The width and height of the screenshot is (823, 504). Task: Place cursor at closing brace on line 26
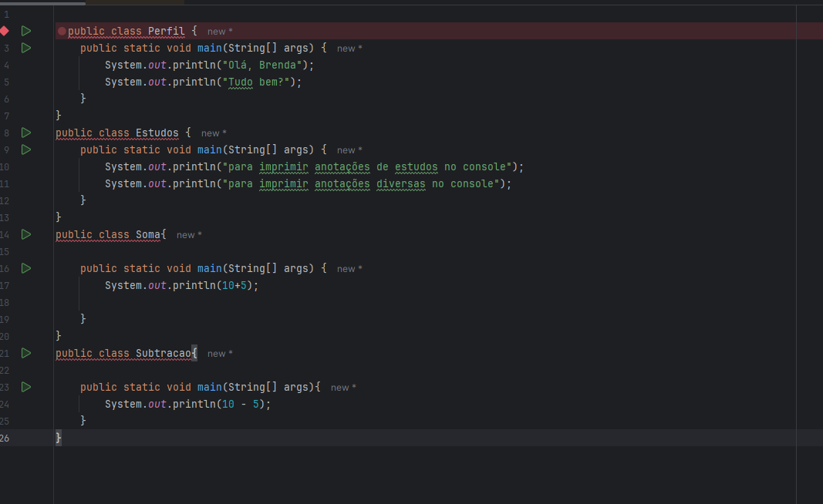[59, 438]
